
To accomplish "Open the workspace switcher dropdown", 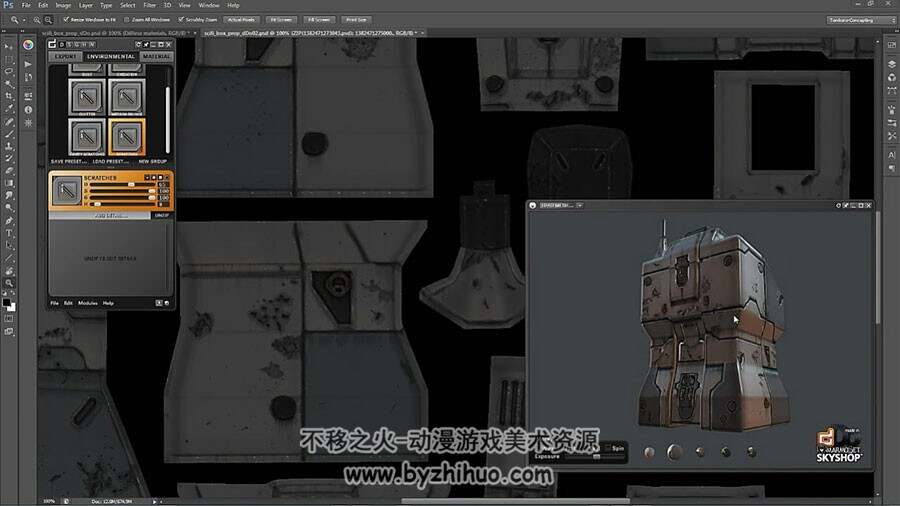I will point(860,20).
